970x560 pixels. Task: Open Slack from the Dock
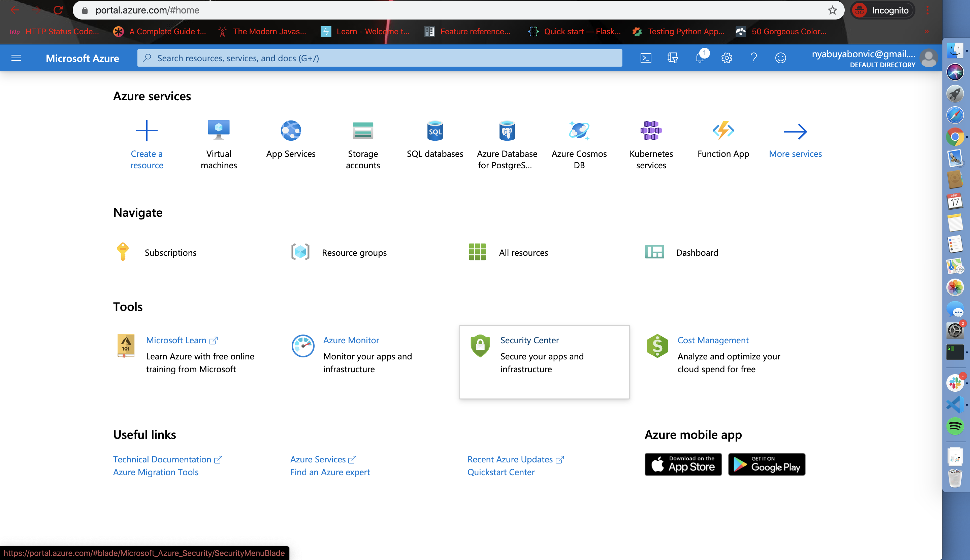(x=955, y=382)
